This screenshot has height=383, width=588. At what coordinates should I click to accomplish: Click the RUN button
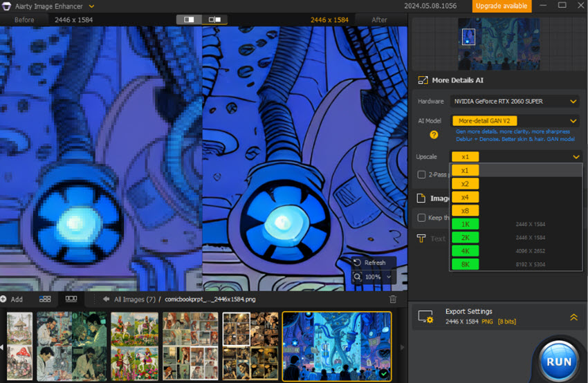point(558,362)
